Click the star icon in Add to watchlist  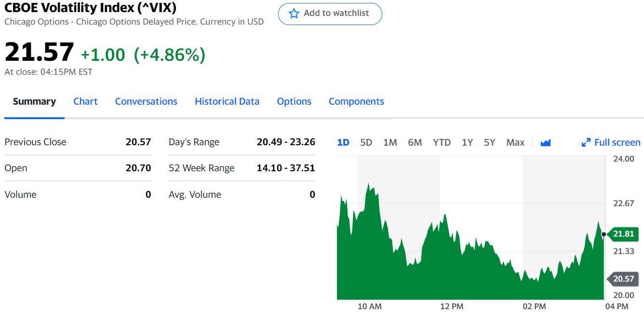click(x=294, y=14)
